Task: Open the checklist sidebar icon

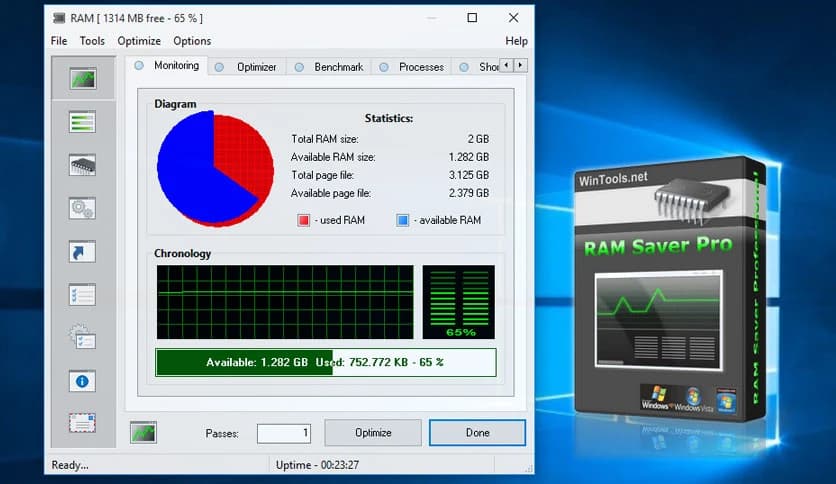Action: click(83, 295)
